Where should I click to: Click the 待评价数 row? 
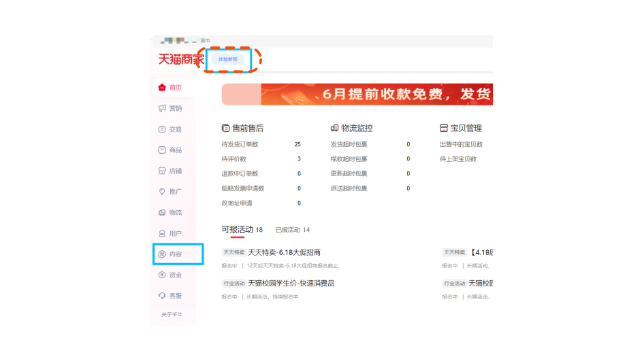point(261,159)
